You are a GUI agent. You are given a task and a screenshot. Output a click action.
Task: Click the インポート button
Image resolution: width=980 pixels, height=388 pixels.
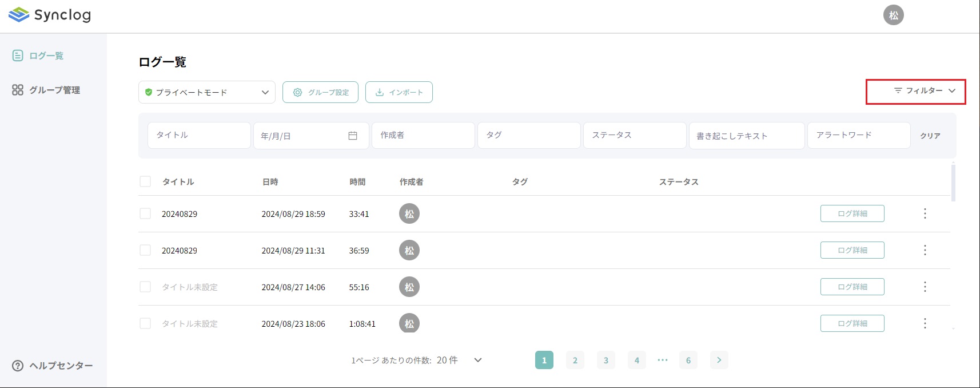(x=399, y=92)
